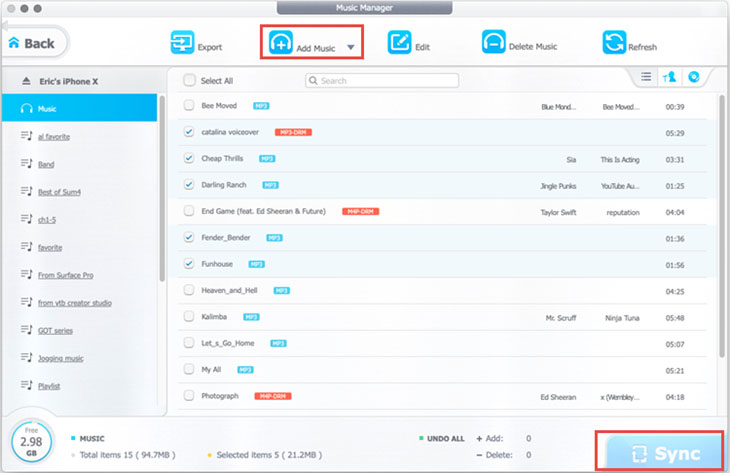
Task: Check the 'Heaven_and_Hell' checkbox
Action: [189, 290]
